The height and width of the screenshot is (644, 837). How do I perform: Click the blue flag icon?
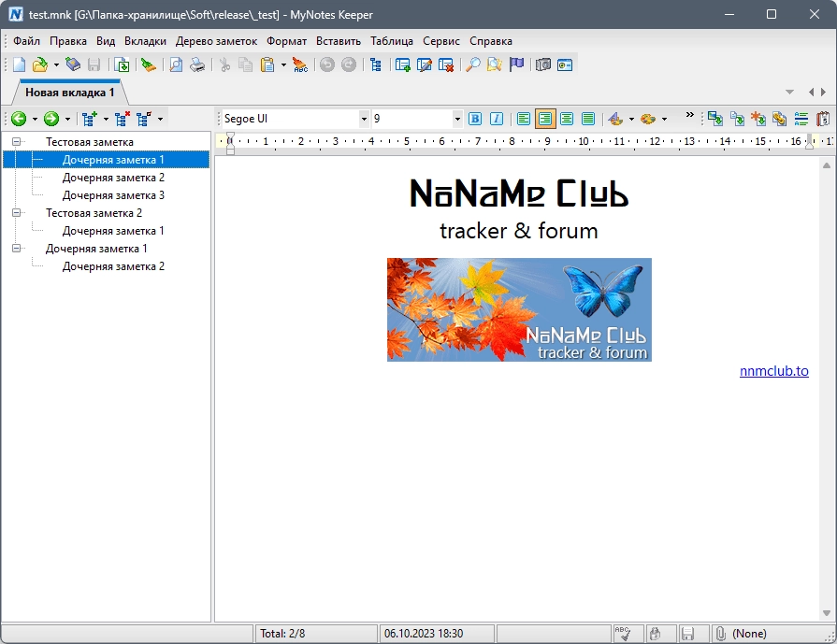(x=516, y=64)
